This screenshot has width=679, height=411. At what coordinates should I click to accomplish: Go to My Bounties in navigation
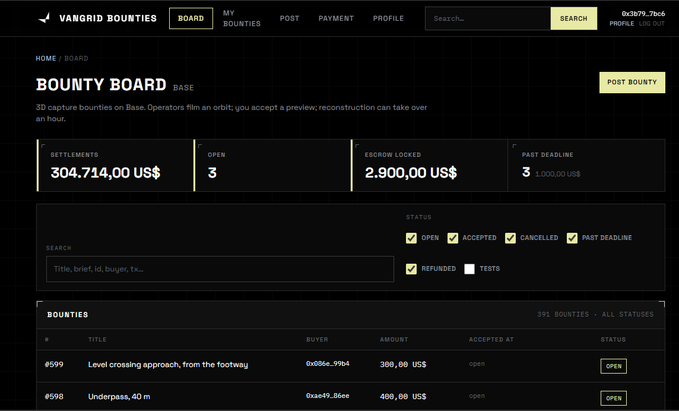point(242,18)
